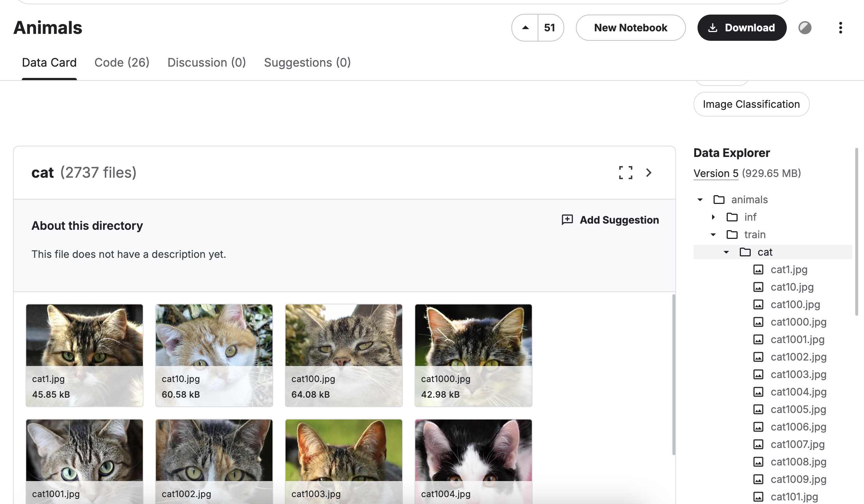Open the cat1000.jpg thumbnail preview
Viewport: 864px width, 504px height.
point(474,355)
